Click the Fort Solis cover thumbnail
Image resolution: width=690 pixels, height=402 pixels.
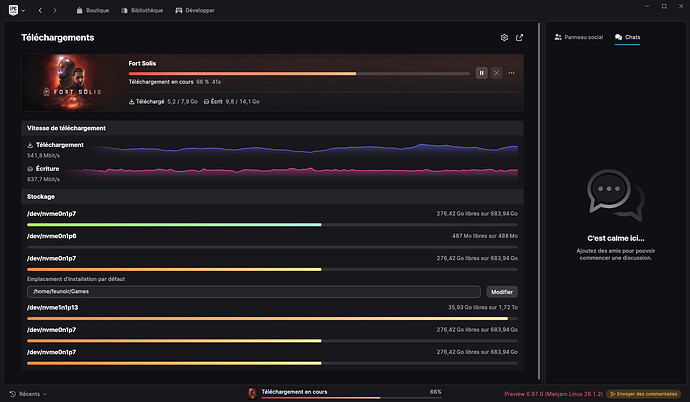72,82
